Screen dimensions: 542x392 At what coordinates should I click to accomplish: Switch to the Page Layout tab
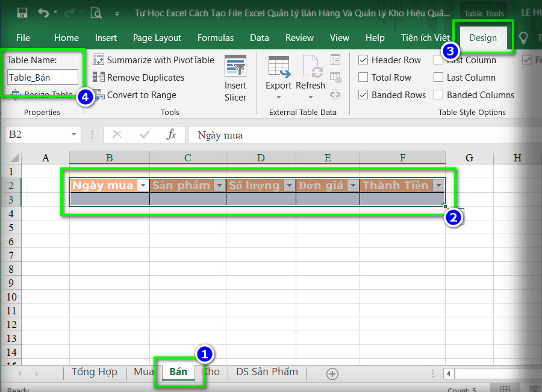pyautogui.click(x=157, y=38)
